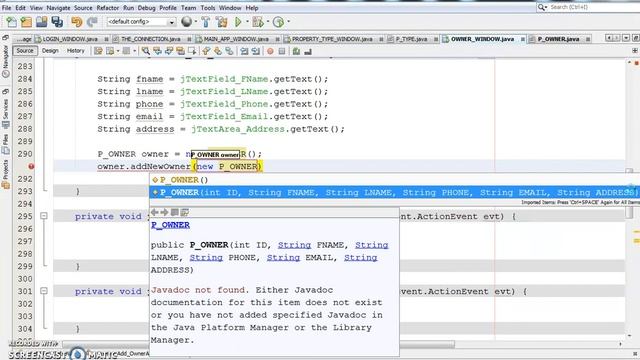
Task: Click the Toggle Bookmark icon
Action: click(229, 51)
